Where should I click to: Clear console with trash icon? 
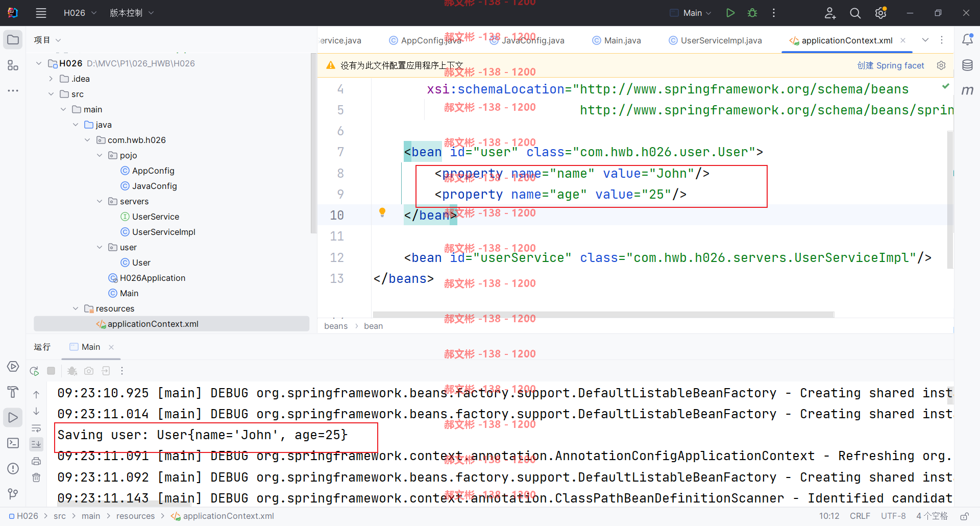tap(36, 477)
